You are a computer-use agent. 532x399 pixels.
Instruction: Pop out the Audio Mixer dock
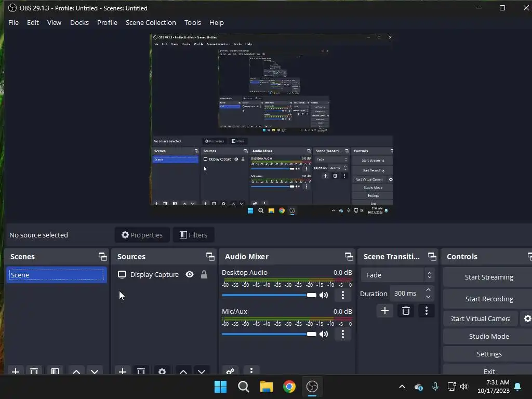pyautogui.click(x=349, y=257)
